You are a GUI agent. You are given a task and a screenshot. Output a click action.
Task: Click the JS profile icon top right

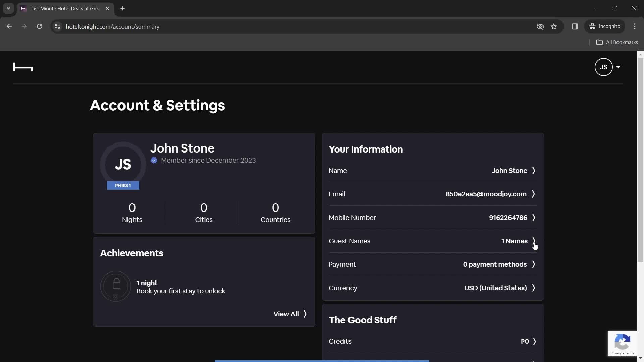coord(603,67)
